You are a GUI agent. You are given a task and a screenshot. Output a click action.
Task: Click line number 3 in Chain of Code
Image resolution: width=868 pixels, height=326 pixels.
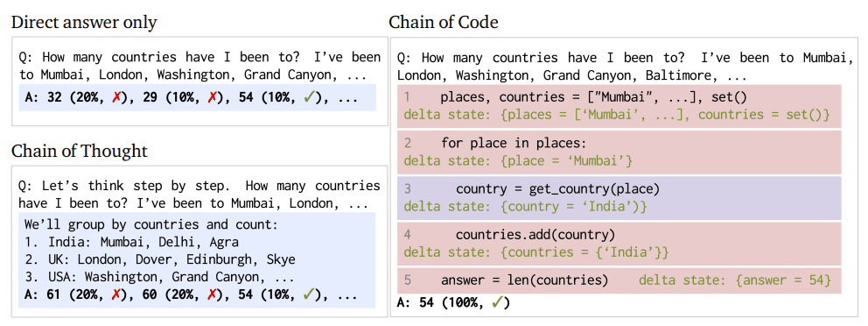(408, 189)
